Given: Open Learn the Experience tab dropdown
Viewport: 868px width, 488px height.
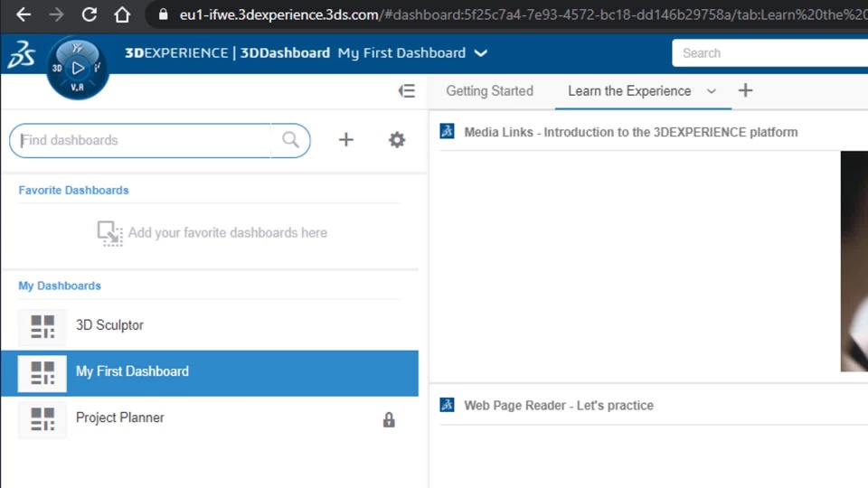Looking at the screenshot, I should click(711, 91).
